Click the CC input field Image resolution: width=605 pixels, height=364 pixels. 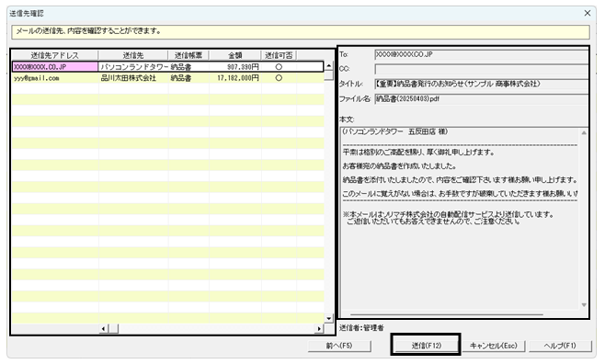pyautogui.click(x=482, y=70)
